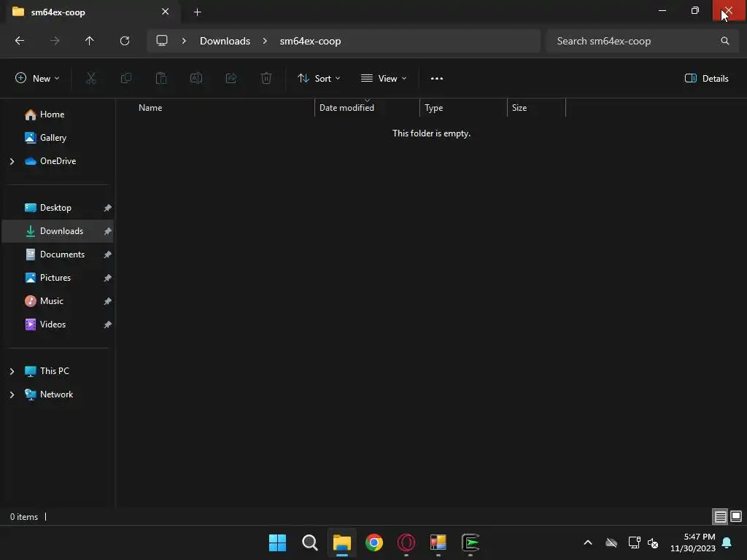Click the network tray icon

tap(634, 542)
